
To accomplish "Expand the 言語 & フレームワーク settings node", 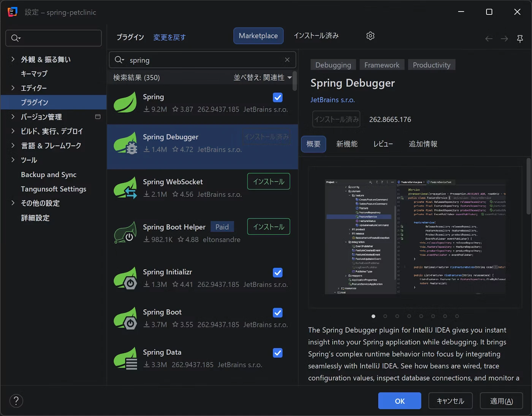I will pos(13,146).
